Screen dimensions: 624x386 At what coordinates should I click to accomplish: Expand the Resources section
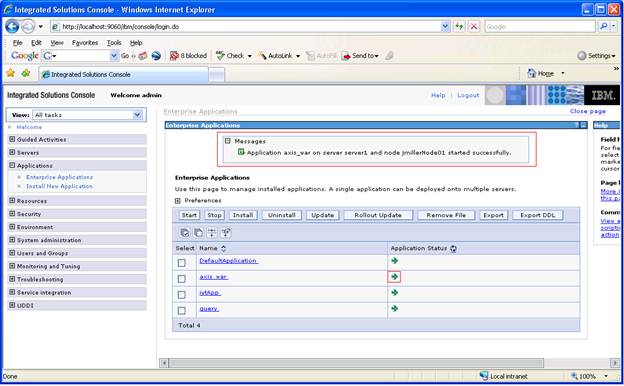(x=12, y=201)
